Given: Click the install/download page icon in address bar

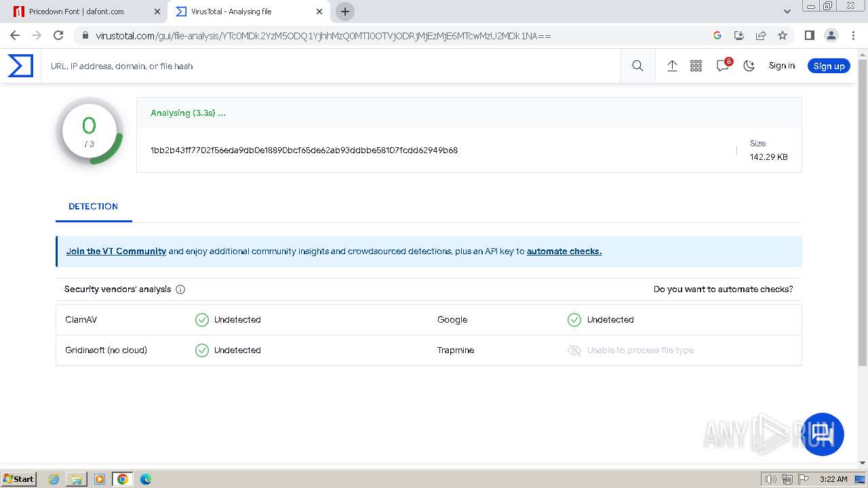Looking at the screenshot, I should [739, 35].
